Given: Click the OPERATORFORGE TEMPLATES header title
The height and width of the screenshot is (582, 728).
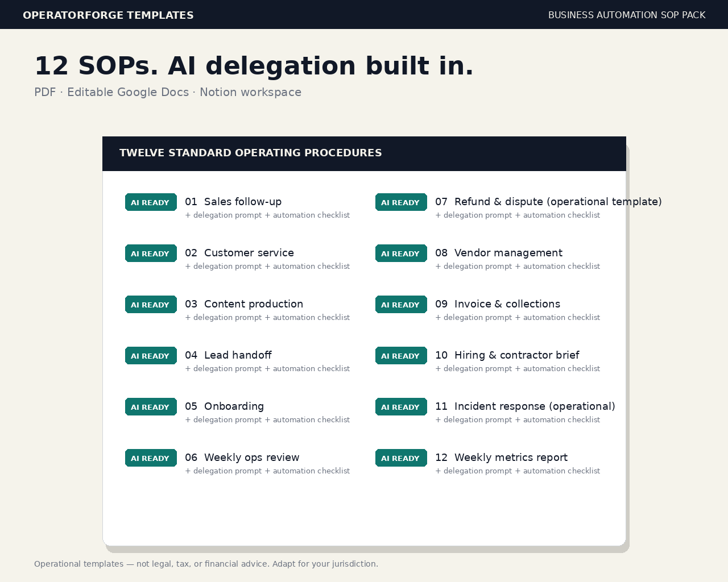Looking at the screenshot, I should pyautogui.click(x=108, y=15).
